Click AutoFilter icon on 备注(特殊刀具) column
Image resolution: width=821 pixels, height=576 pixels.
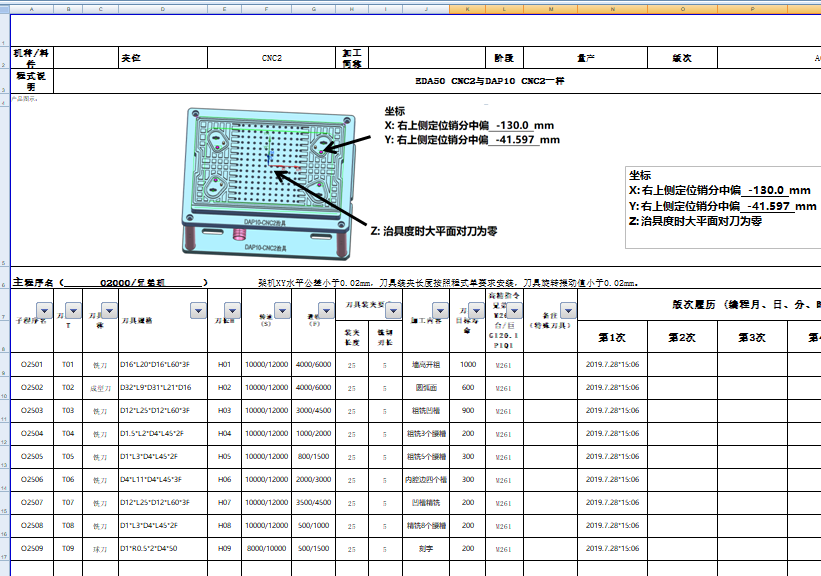point(567,310)
